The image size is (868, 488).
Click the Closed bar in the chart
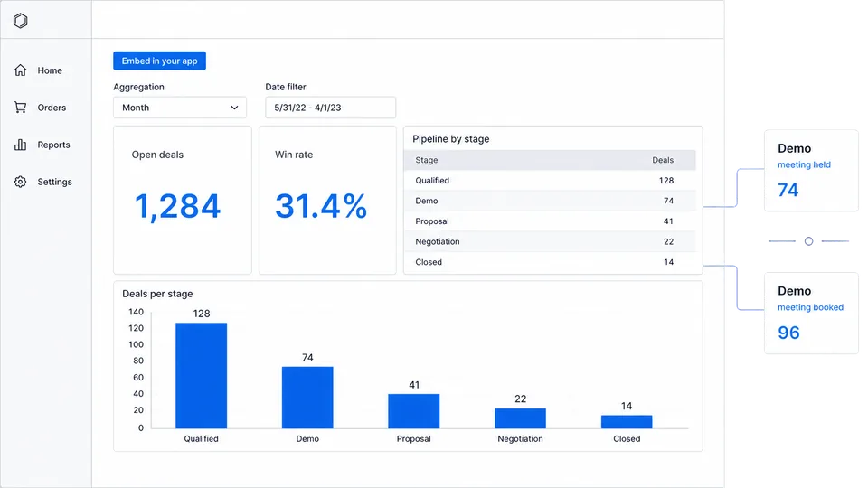626,422
